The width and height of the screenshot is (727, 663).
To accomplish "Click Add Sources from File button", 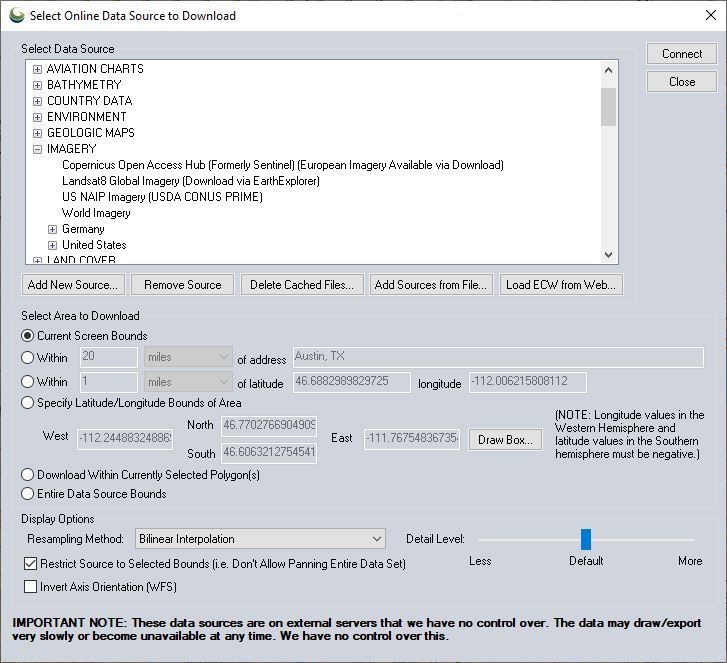I will (431, 285).
